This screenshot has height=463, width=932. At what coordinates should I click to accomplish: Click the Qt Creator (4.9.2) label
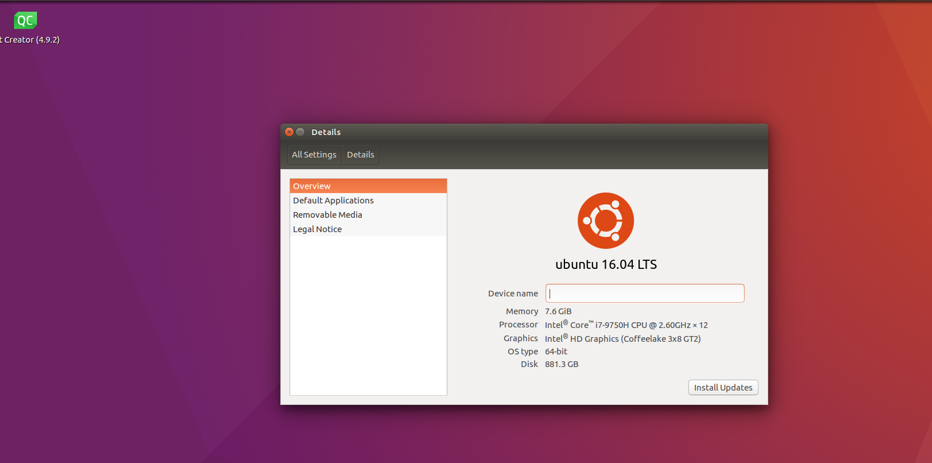tap(30, 40)
